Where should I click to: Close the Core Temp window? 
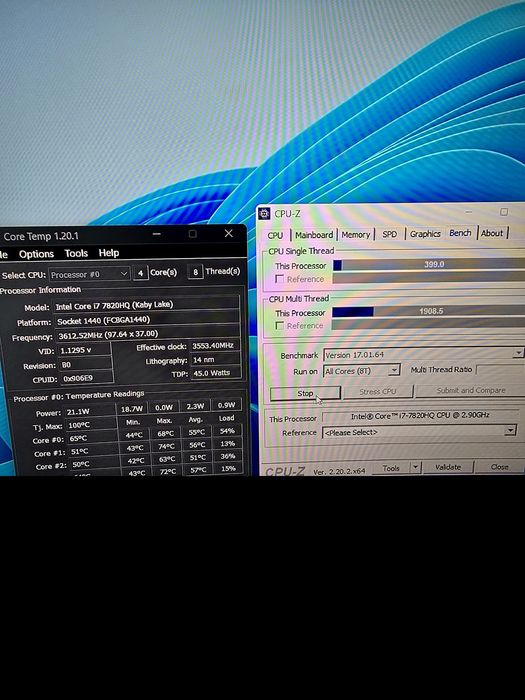[229, 233]
